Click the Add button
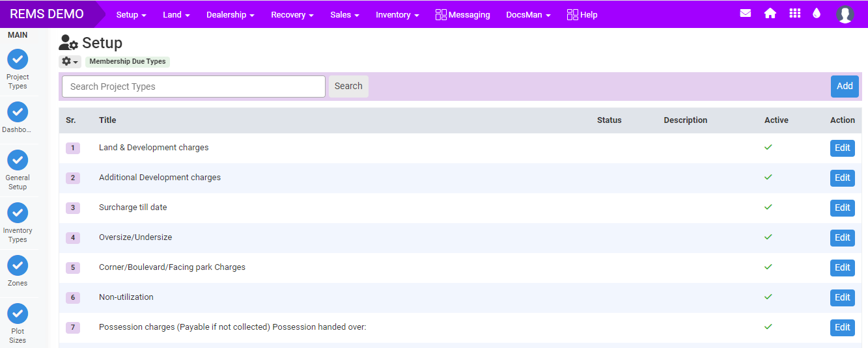 [x=845, y=87]
